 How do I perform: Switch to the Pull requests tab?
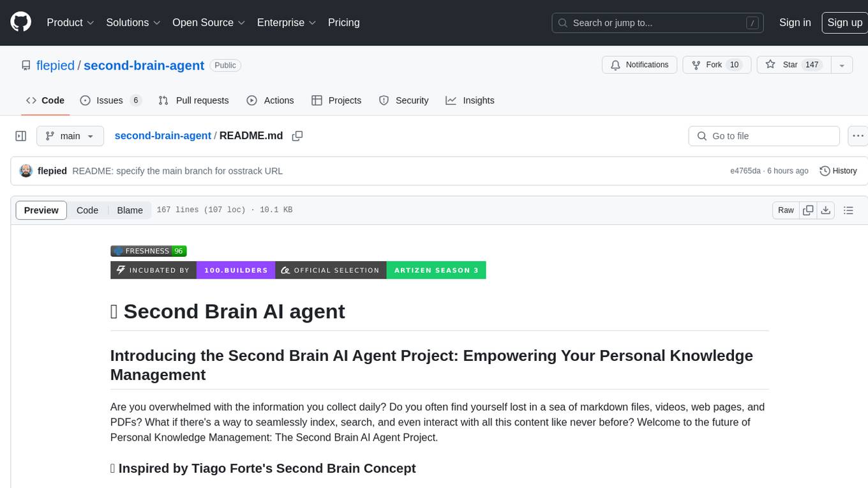click(193, 100)
